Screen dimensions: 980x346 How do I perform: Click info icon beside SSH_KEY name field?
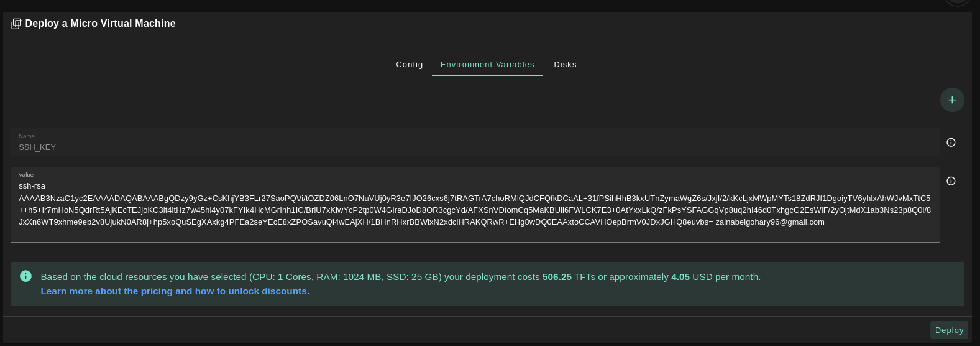click(x=950, y=143)
